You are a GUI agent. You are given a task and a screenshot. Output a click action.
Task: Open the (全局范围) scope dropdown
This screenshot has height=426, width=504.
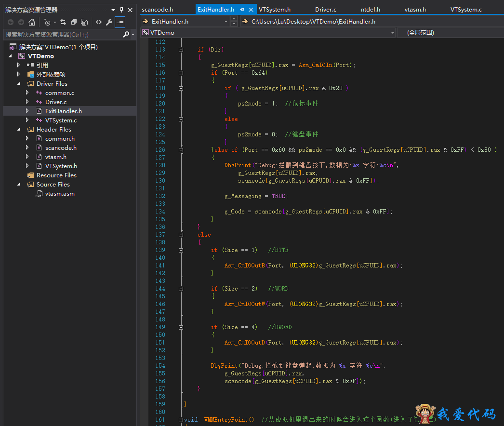tap(451, 32)
